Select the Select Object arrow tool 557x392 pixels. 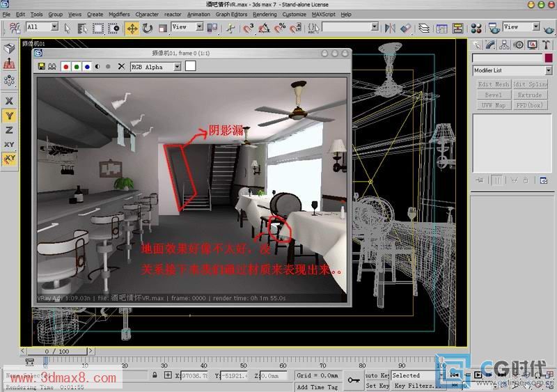tap(67, 28)
